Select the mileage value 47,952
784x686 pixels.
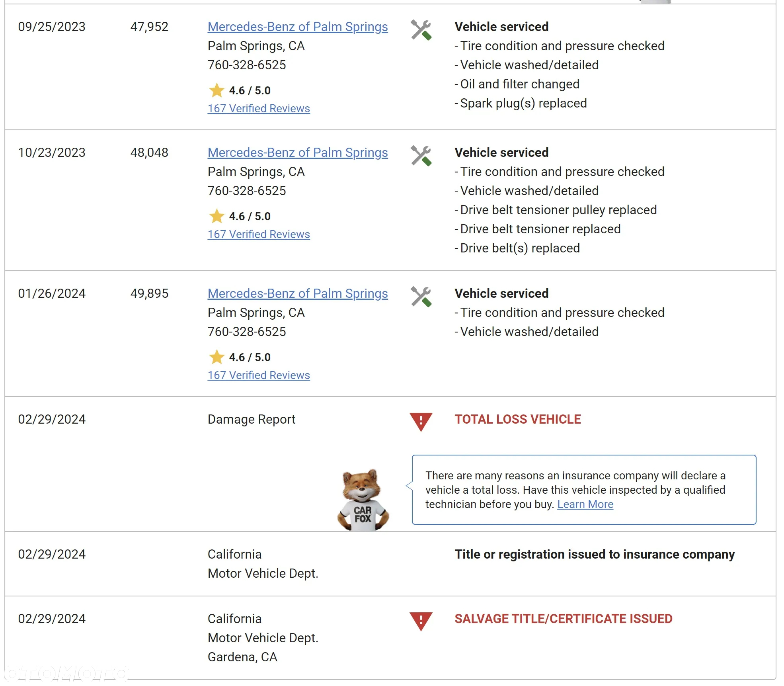click(x=149, y=27)
